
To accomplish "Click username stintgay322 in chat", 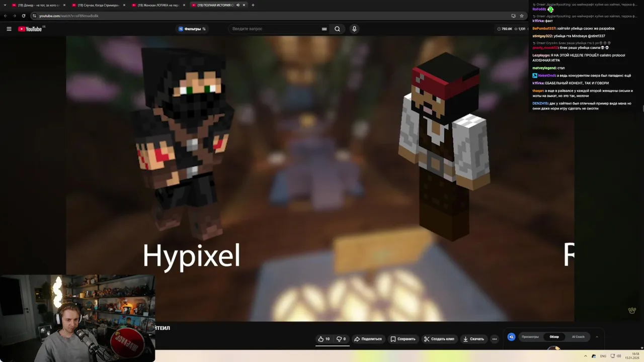I will point(542,36).
